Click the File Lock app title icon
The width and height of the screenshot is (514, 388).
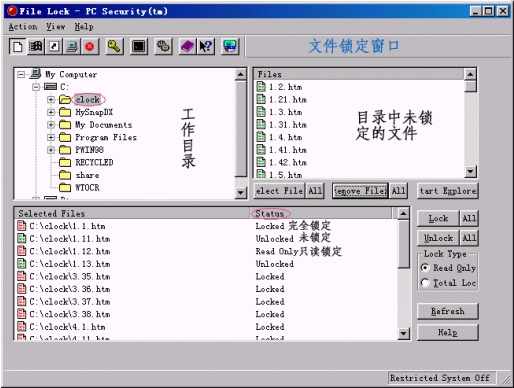(12, 11)
